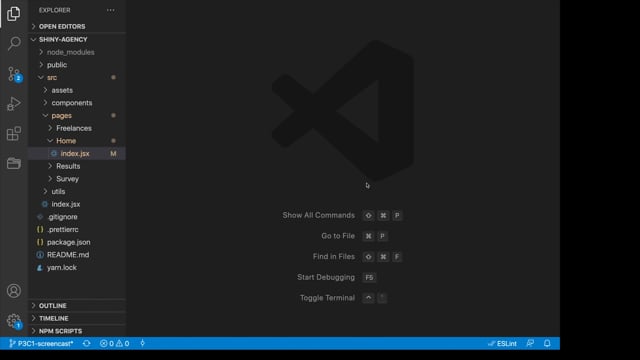Open the Extensions view
Image resolution: width=640 pixels, height=360 pixels.
(x=13, y=133)
